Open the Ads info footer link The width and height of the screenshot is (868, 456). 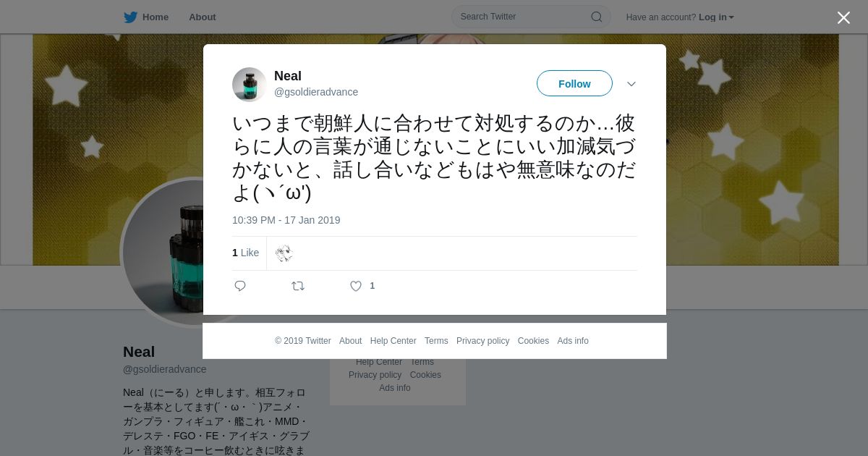click(573, 341)
